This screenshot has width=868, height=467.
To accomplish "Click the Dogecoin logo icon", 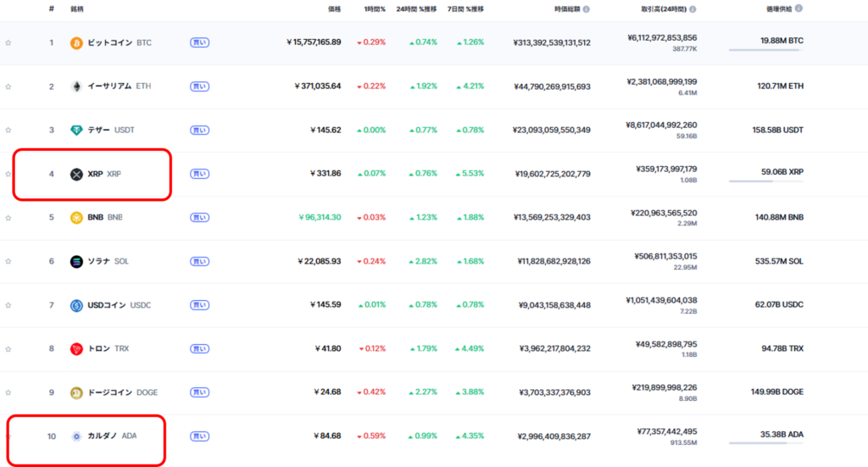I will (x=76, y=392).
